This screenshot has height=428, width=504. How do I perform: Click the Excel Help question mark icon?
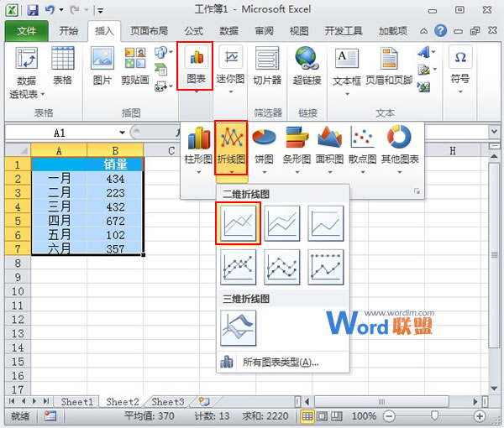point(440,31)
